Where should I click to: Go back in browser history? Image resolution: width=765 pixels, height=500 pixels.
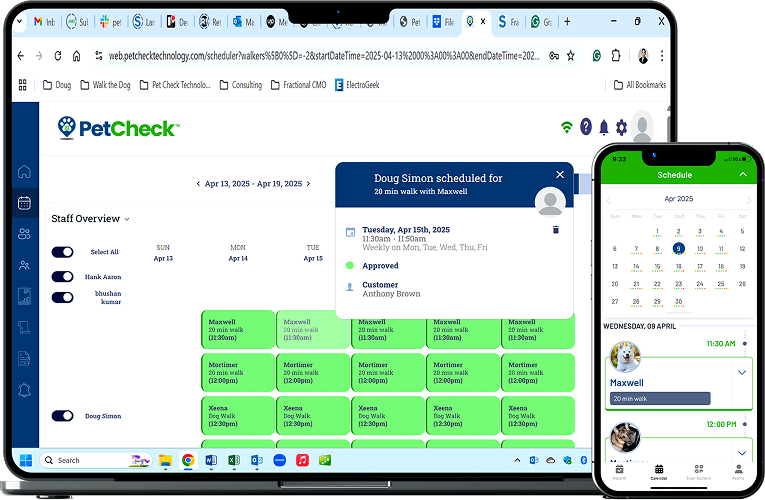pos(20,56)
